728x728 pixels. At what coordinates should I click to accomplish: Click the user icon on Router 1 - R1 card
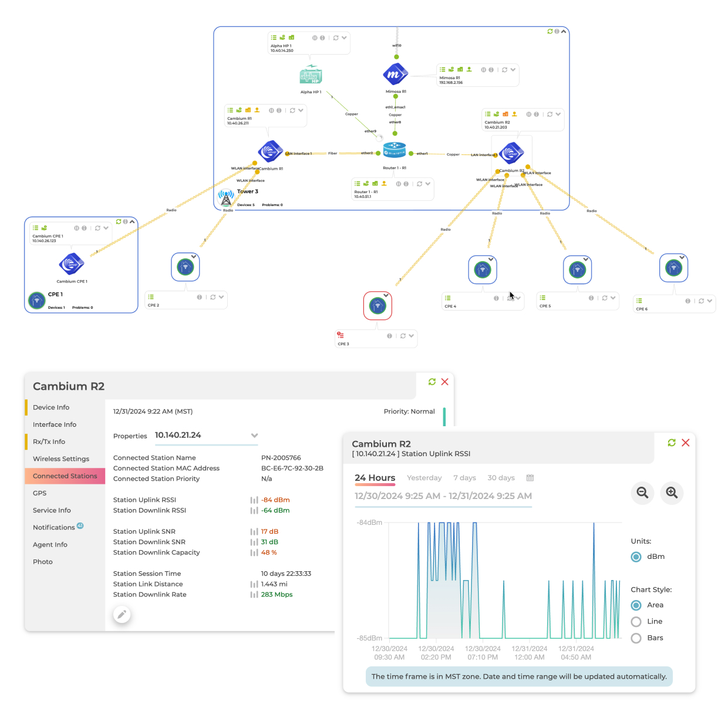[384, 184]
